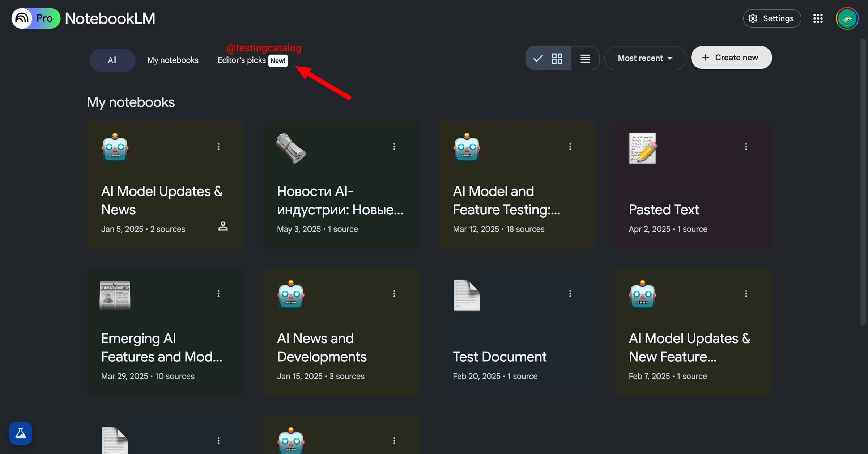The width and height of the screenshot is (868, 454).
Task: Enable notebook selection mode with checkmark toggle
Action: click(x=537, y=58)
